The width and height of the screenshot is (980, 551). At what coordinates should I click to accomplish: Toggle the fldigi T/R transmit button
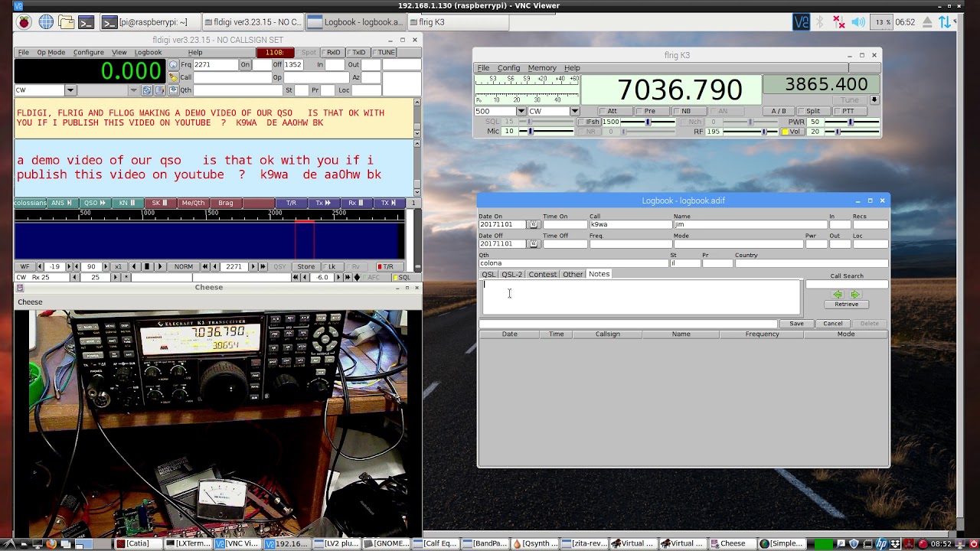(x=388, y=266)
